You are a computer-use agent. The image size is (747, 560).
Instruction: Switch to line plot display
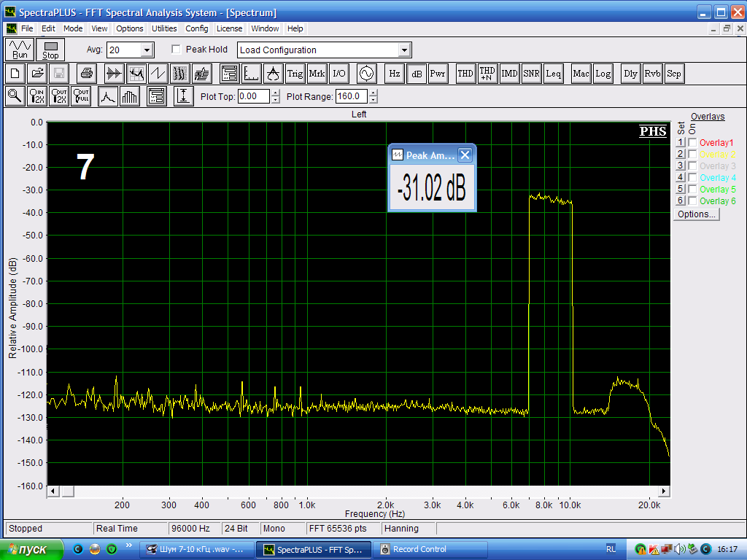coord(108,96)
